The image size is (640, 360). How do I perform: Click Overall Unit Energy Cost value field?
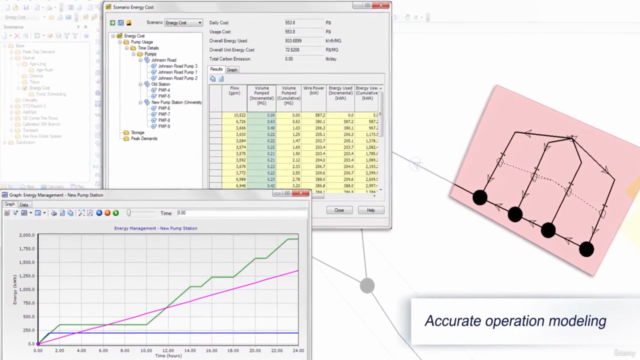[x=304, y=50]
